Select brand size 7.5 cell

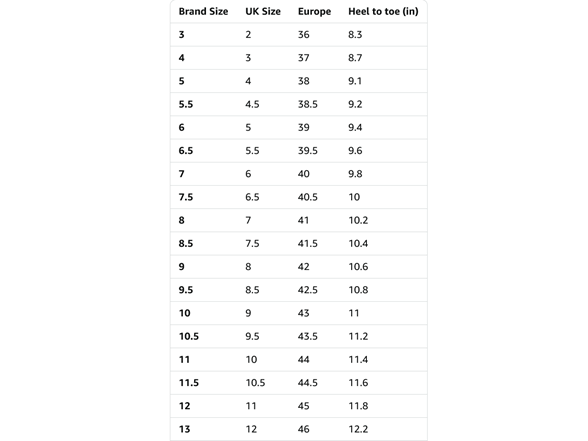(x=186, y=197)
